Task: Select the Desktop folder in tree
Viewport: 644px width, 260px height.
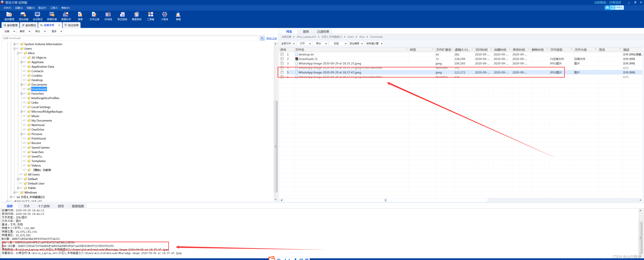Action: (x=37, y=80)
